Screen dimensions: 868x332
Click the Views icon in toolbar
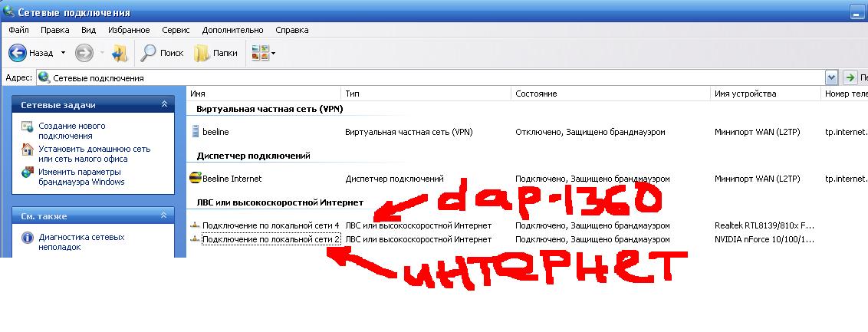(x=260, y=53)
